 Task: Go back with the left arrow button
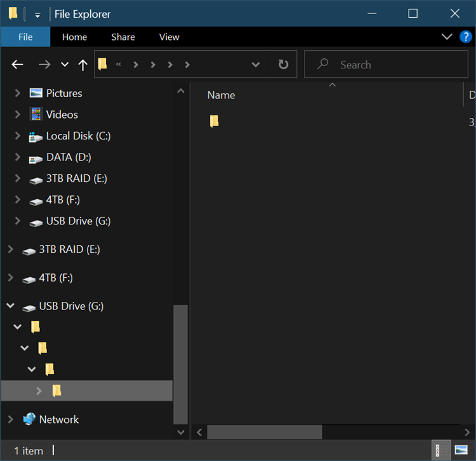[17, 65]
